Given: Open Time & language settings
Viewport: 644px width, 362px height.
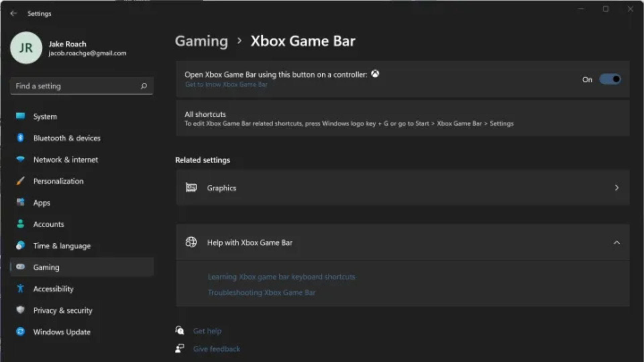Looking at the screenshot, I should (62, 246).
